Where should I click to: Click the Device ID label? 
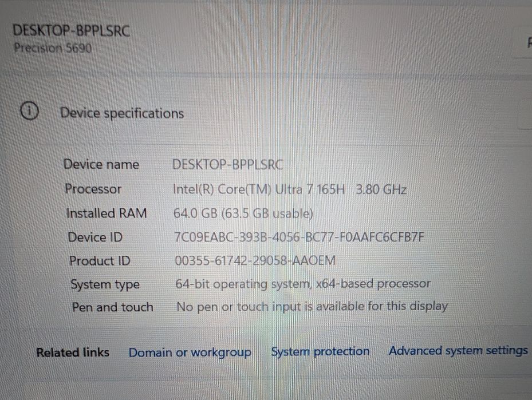95,237
